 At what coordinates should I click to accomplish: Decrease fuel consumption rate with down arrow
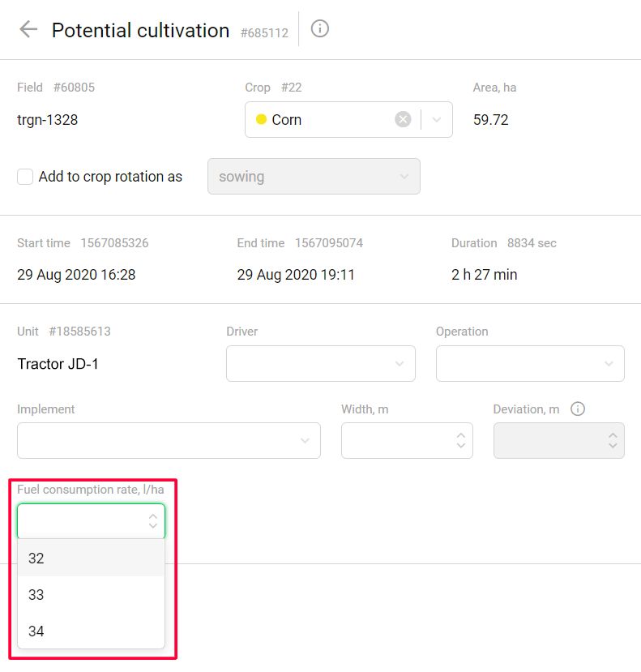(x=153, y=527)
